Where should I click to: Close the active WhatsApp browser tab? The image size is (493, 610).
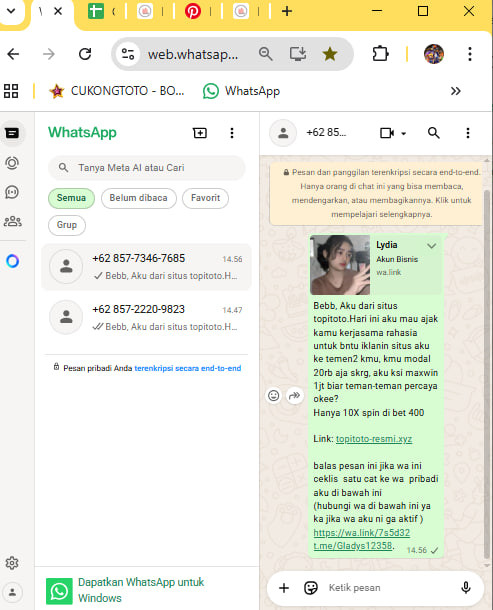tap(58, 11)
